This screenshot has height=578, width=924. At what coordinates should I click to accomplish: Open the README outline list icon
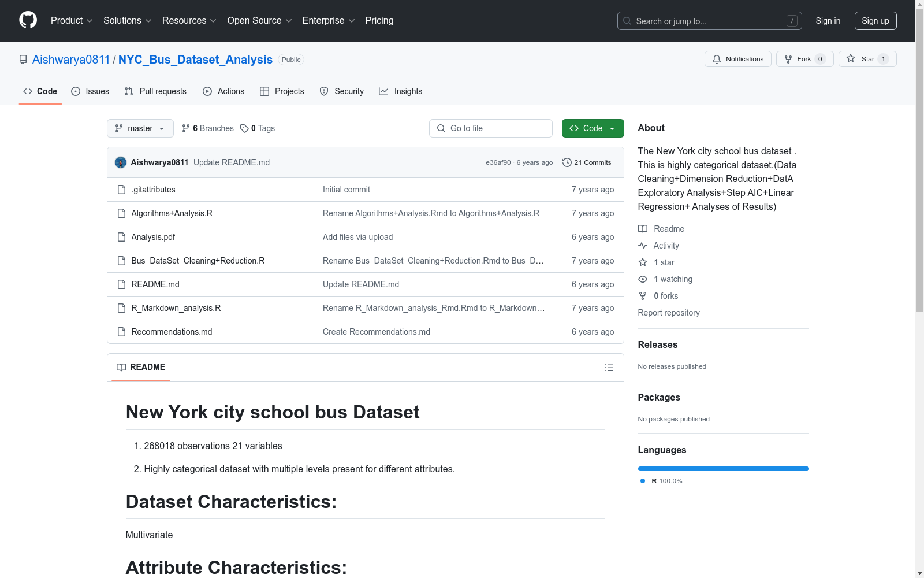point(609,368)
